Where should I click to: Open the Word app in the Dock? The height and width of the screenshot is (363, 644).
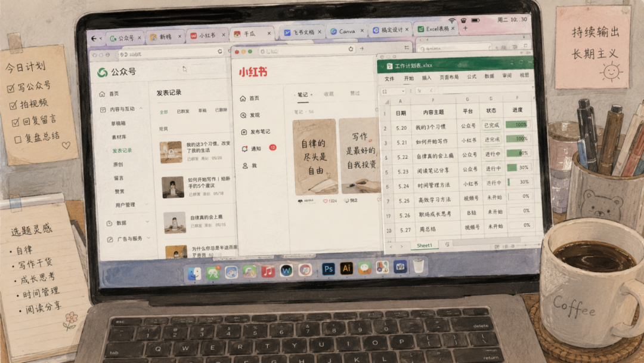(x=286, y=270)
